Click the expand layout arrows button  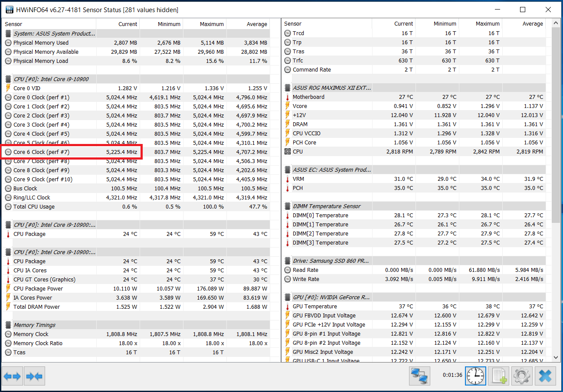coord(12,376)
